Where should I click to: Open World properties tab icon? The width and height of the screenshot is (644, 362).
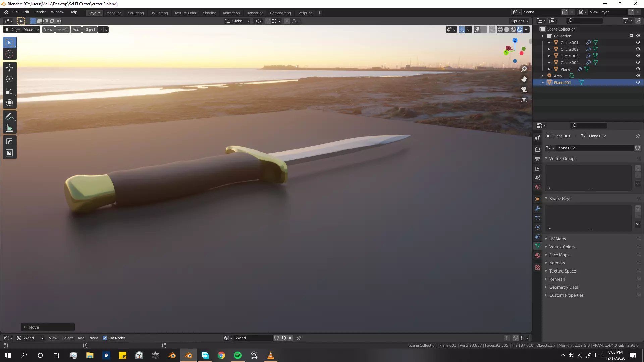click(538, 187)
